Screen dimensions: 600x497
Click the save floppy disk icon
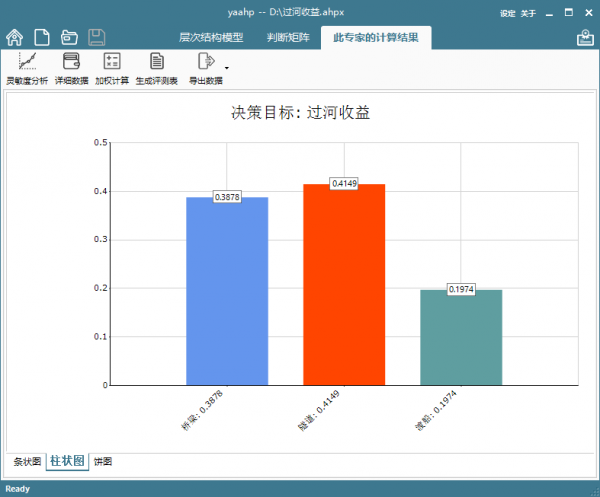click(97, 38)
